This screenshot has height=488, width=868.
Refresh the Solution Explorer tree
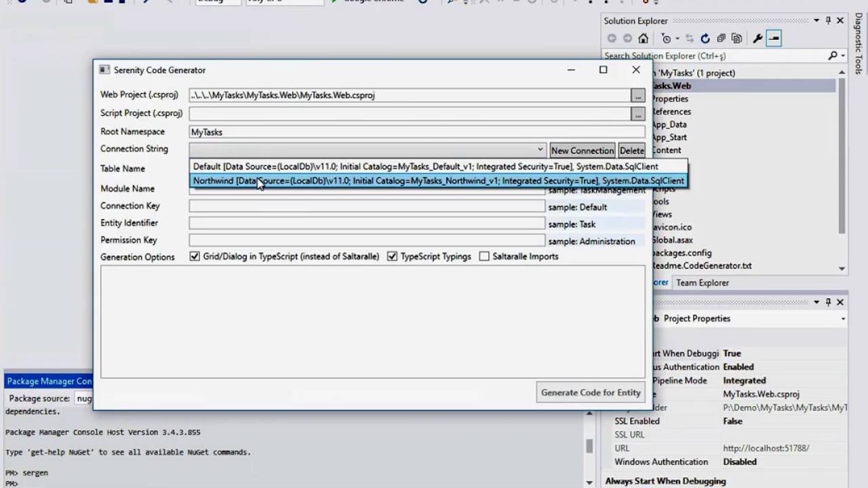[705, 39]
